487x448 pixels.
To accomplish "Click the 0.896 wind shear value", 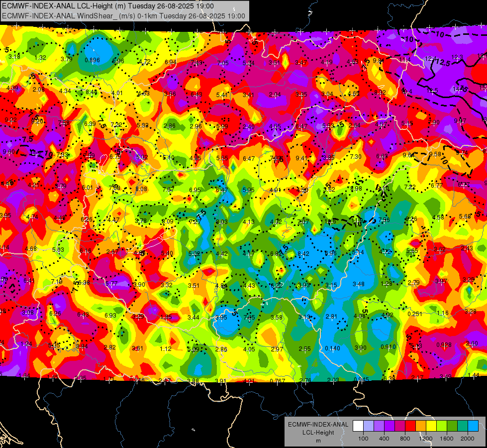I will tap(92, 60).
